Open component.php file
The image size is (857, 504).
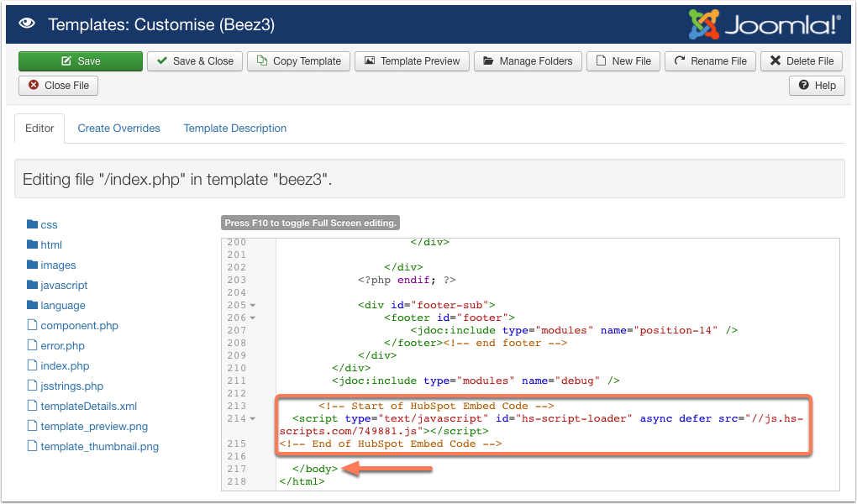coord(79,326)
